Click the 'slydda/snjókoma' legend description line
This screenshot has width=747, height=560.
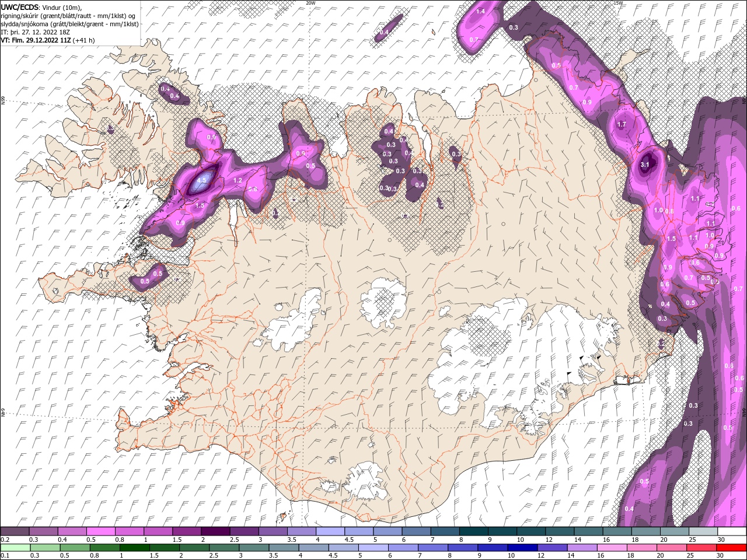pyautogui.click(x=69, y=24)
